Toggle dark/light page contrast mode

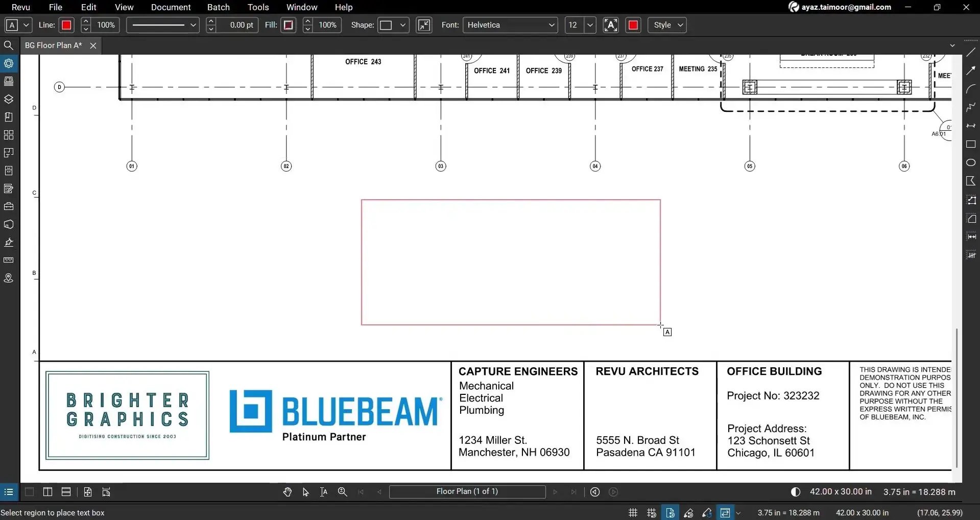pyautogui.click(x=795, y=491)
